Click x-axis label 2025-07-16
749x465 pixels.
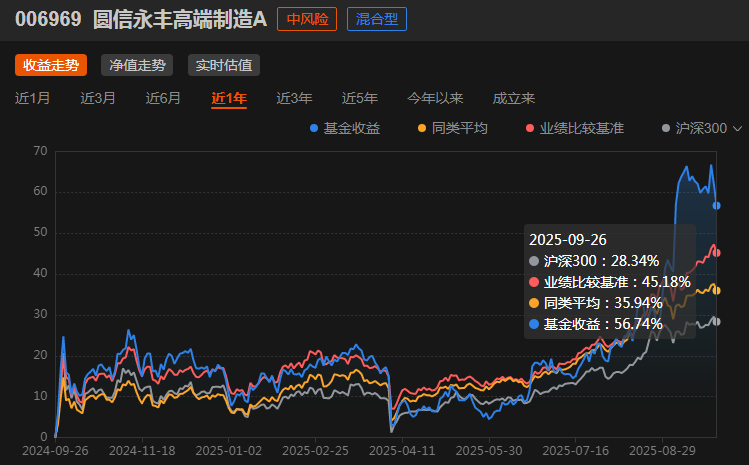click(x=576, y=451)
